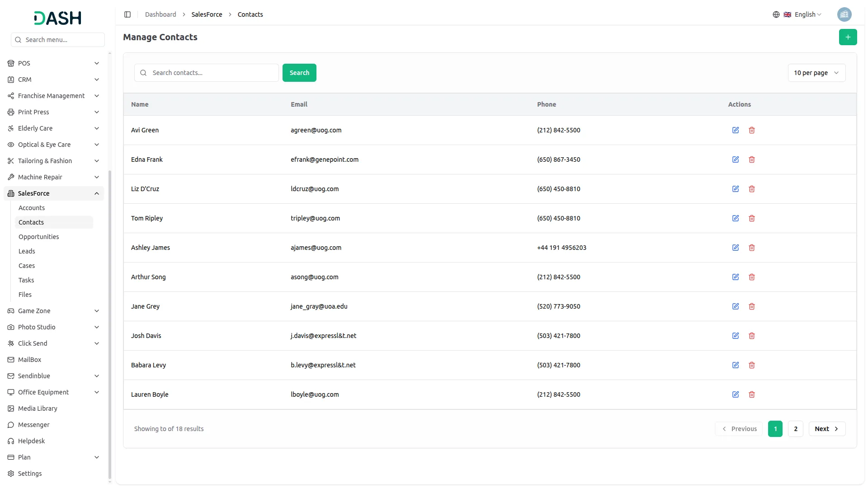Delete the Liz D'Cruz contact
Viewport: 868px width, 488px height.
752,189
